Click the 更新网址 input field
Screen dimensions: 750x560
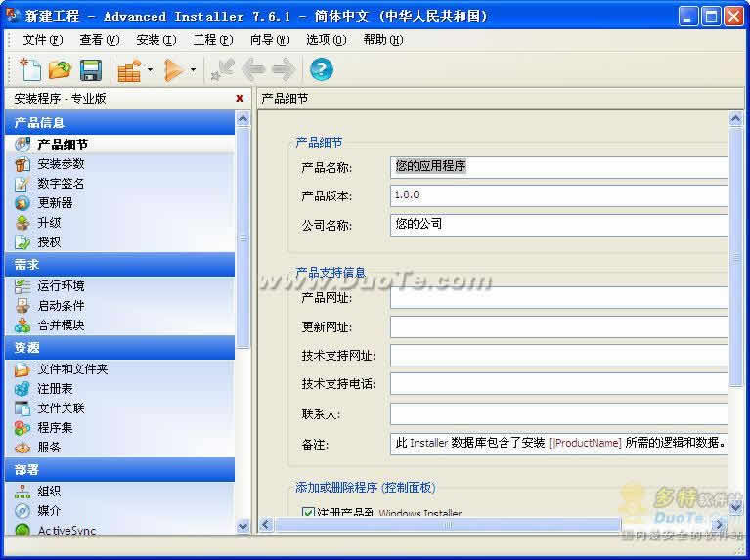(558, 326)
